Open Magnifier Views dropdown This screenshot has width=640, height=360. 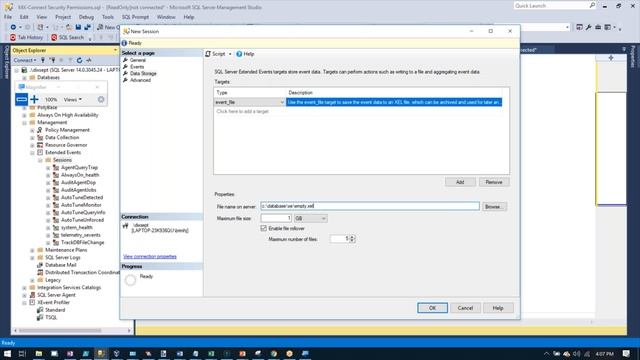pos(72,99)
